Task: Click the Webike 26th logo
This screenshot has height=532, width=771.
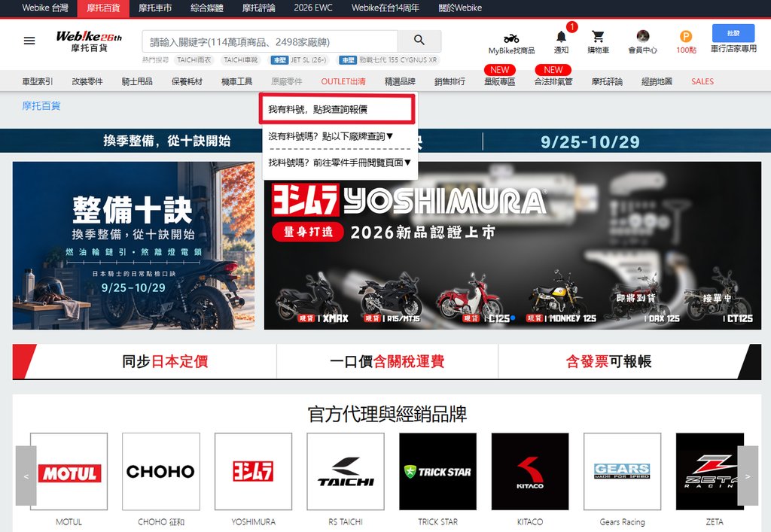Action: click(89, 41)
